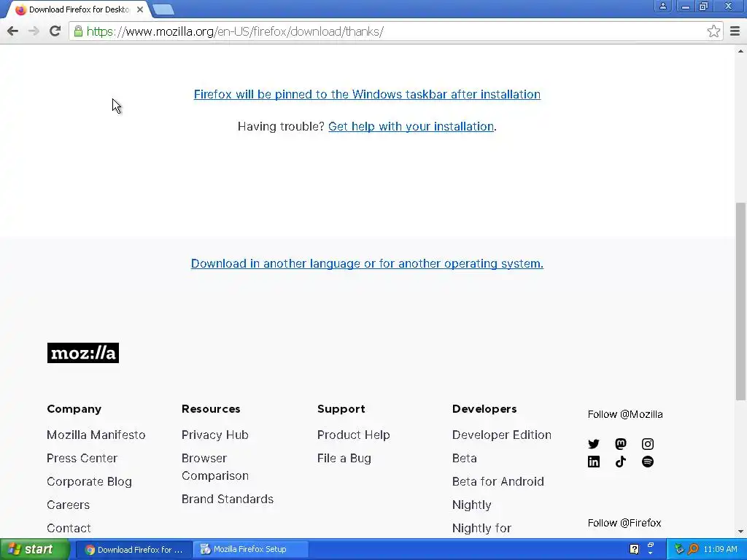
Task: Open Get help with your installation link
Action: click(x=411, y=126)
